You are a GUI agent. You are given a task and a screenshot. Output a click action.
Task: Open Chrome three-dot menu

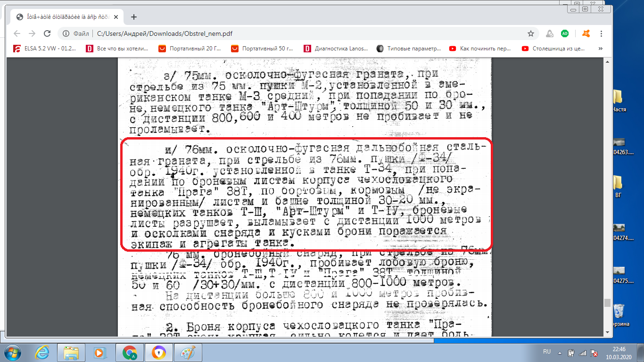click(602, 33)
